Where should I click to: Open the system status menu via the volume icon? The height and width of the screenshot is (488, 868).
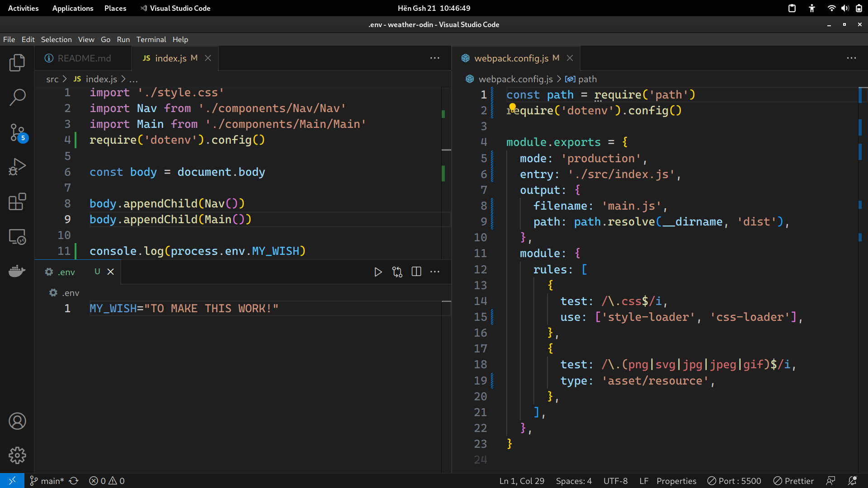[x=845, y=8]
